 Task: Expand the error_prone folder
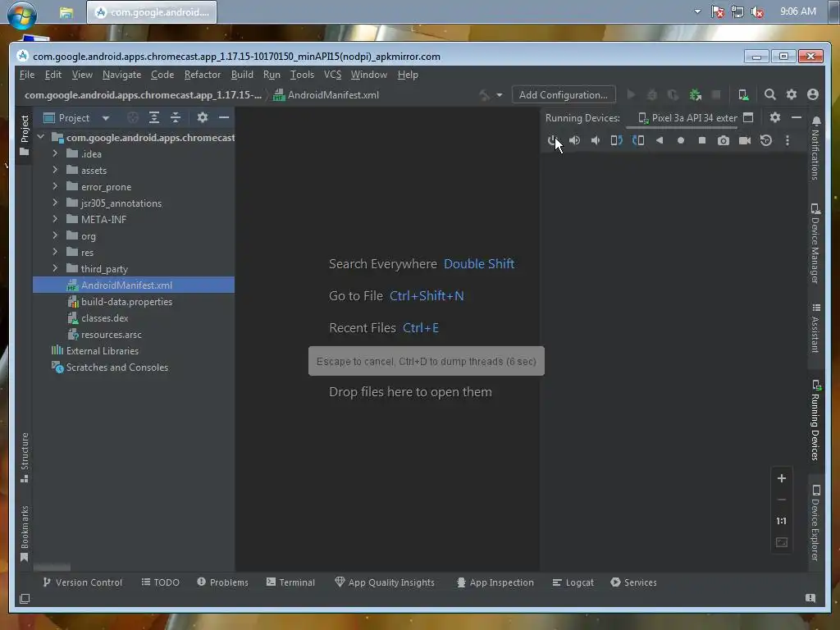coord(55,186)
